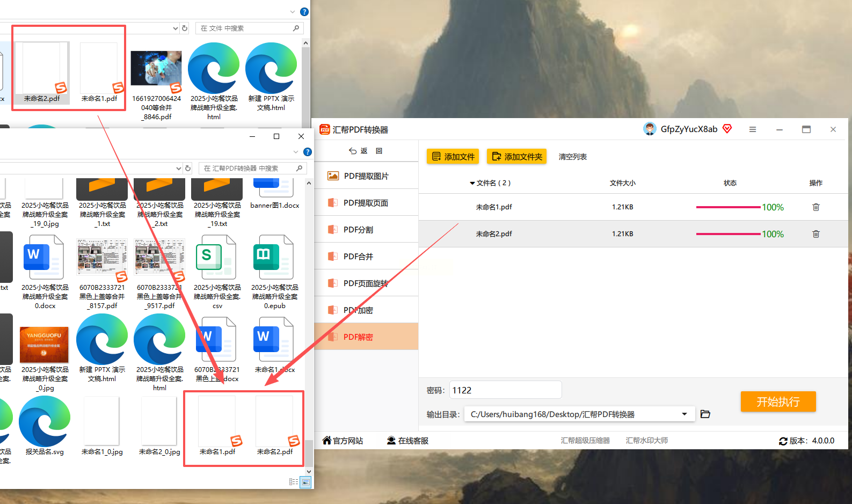Click the 密码 input field
This screenshot has height=504, width=852.
(x=506, y=390)
